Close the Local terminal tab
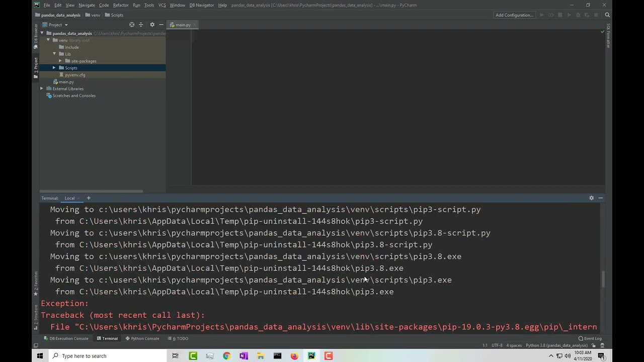Image resolution: width=644 pixels, height=362 pixels. pos(79,198)
